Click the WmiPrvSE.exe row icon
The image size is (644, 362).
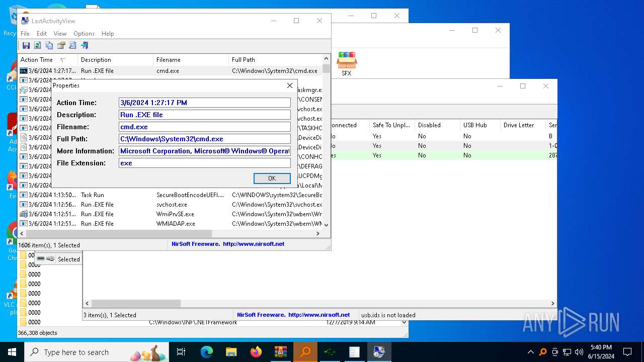24,214
